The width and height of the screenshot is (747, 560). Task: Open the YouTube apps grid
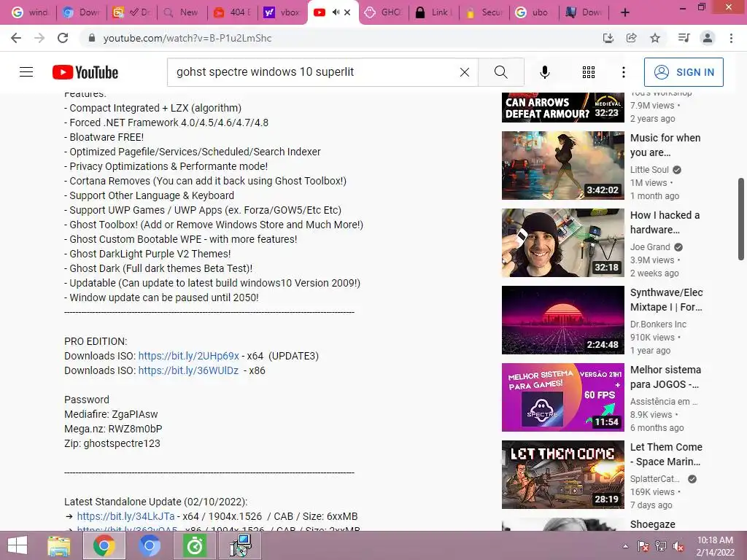pyautogui.click(x=589, y=72)
